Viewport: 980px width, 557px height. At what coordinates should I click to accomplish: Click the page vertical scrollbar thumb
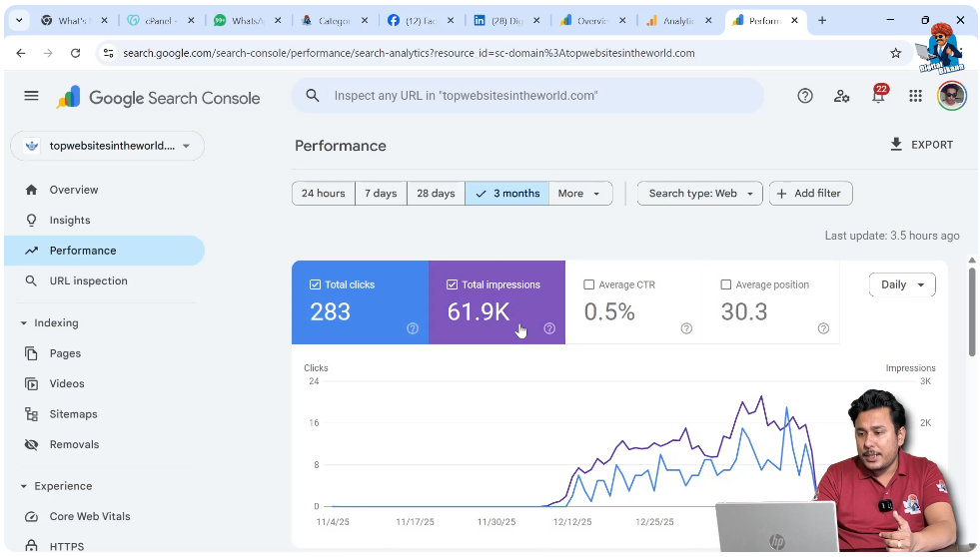pyautogui.click(x=972, y=310)
